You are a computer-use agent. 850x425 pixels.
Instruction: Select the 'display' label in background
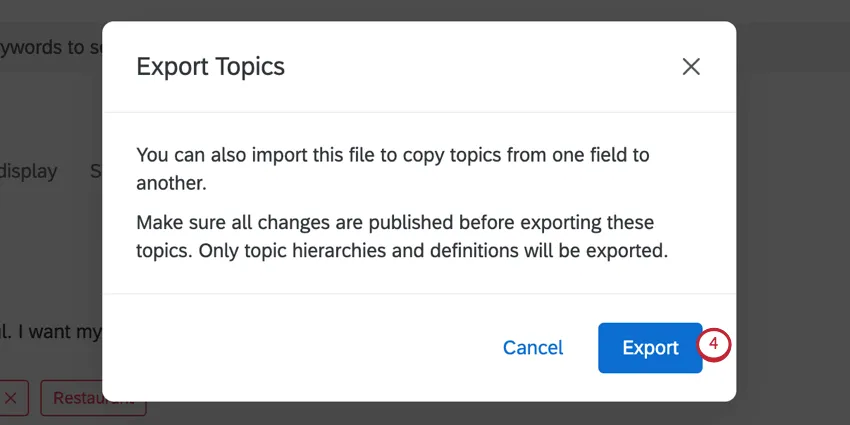click(x=30, y=172)
